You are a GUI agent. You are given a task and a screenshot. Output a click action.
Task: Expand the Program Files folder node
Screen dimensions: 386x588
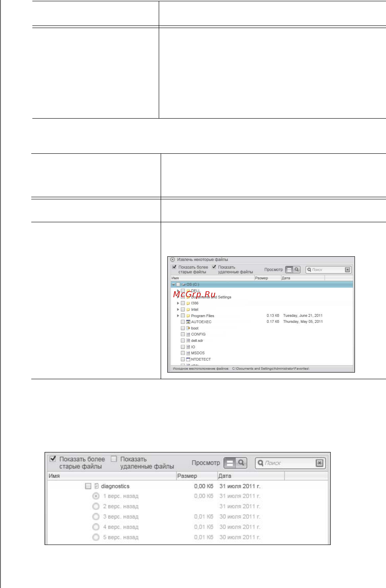click(x=178, y=316)
